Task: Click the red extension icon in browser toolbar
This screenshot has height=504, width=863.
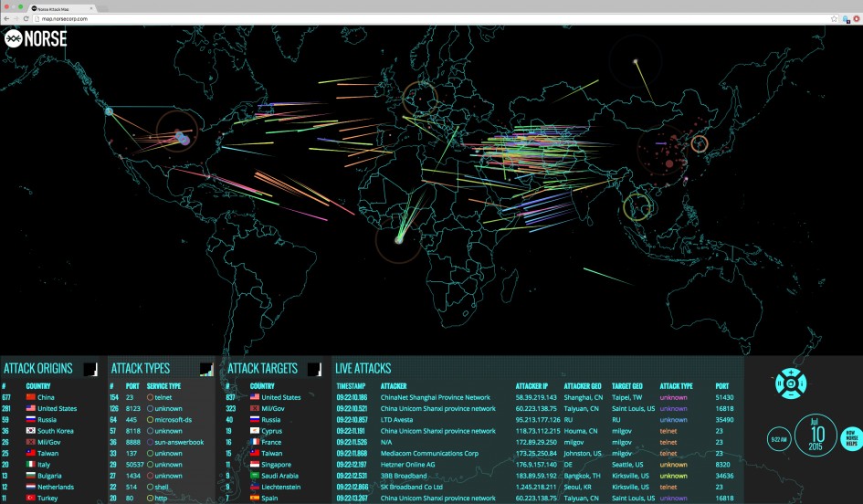Action: 857,18
